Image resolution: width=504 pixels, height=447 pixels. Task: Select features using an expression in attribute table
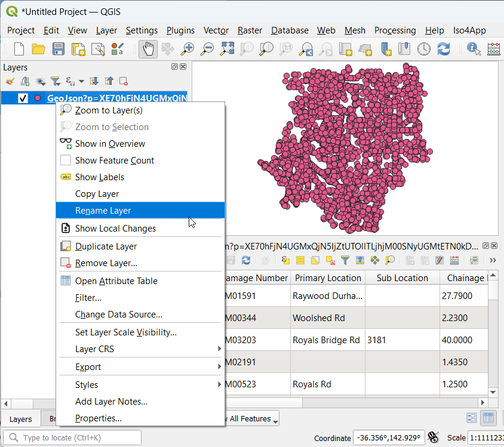[285, 260]
